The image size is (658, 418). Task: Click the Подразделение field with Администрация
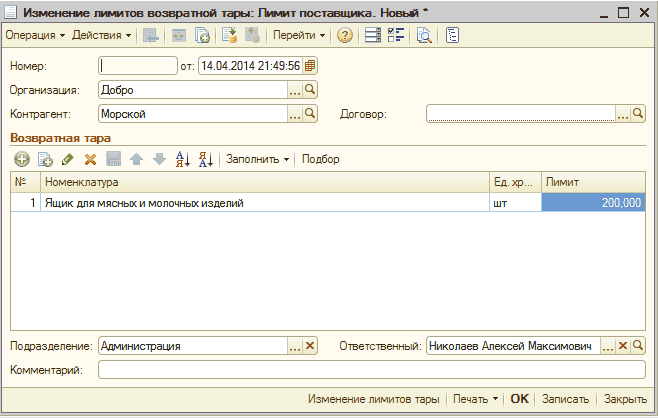193,346
